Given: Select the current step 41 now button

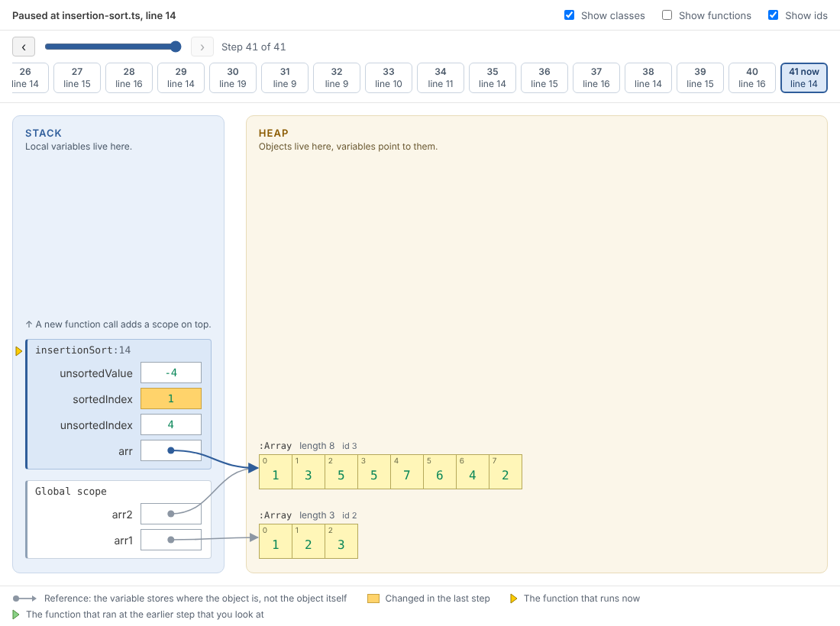Looking at the screenshot, I should [x=804, y=78].
